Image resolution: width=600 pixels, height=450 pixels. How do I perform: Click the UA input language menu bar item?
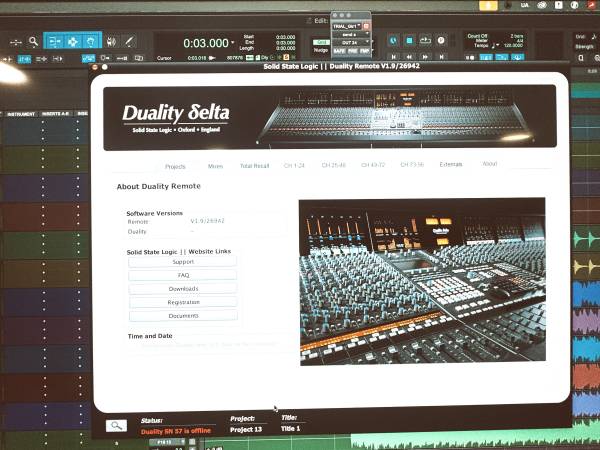[x=524, y=5]
